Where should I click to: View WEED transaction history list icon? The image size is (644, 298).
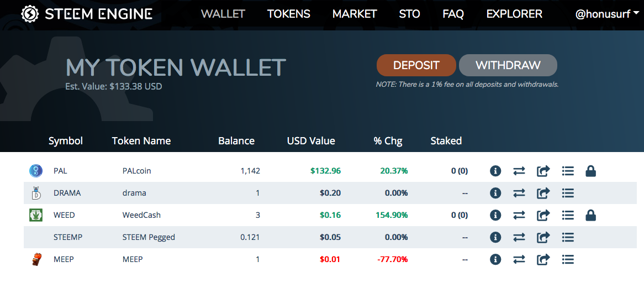(x=568, y=215)
